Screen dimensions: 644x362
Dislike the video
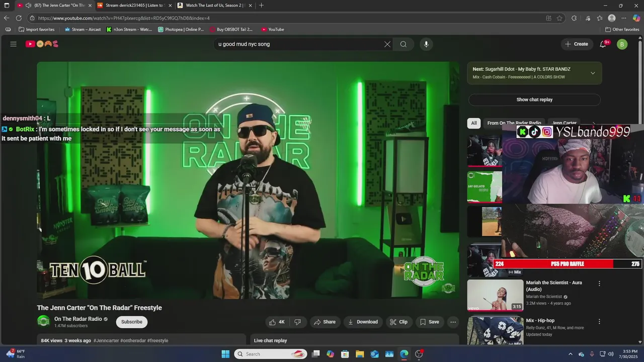point(297,322)
